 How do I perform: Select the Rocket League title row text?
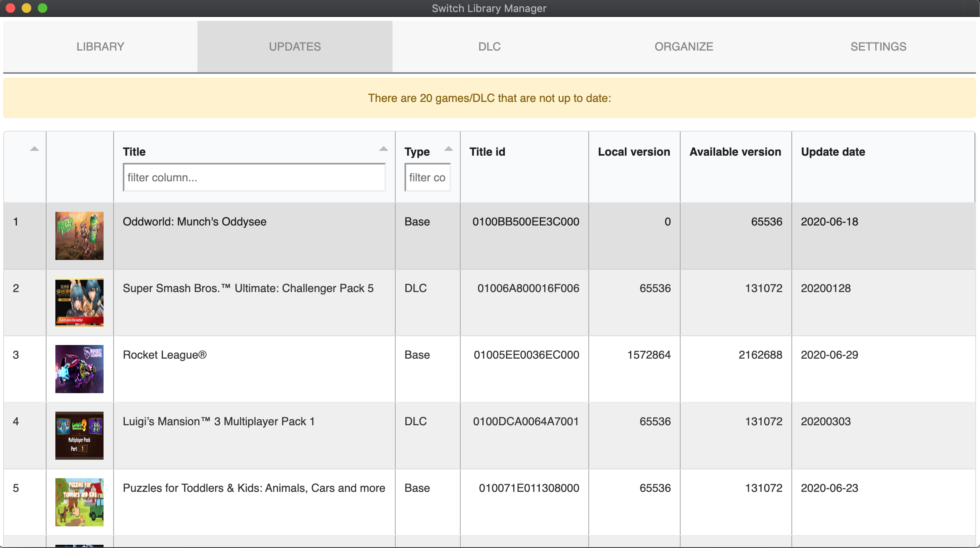(165, 355)
